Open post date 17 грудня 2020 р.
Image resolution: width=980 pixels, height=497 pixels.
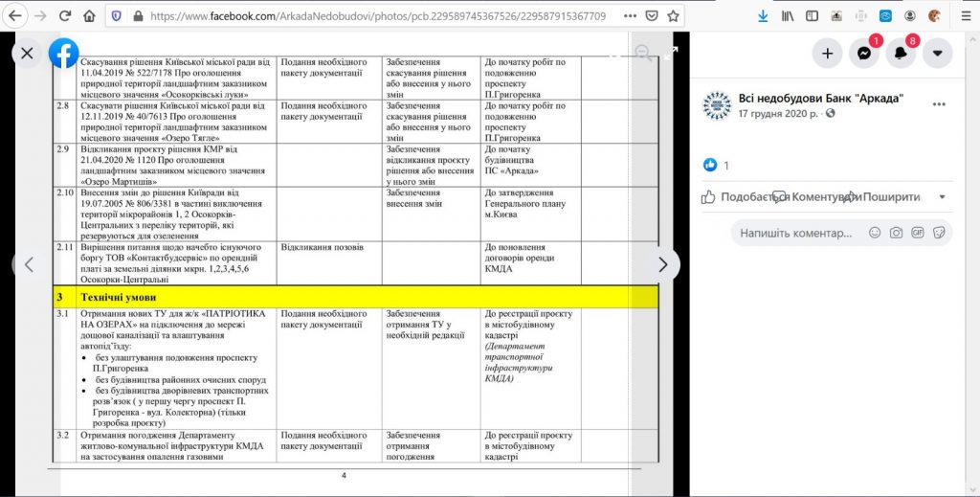click(778, 114)
